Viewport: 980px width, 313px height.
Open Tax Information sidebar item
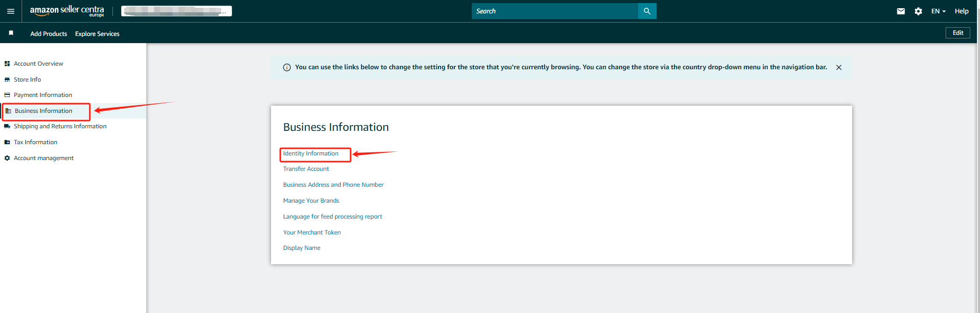tap(35, 142)
